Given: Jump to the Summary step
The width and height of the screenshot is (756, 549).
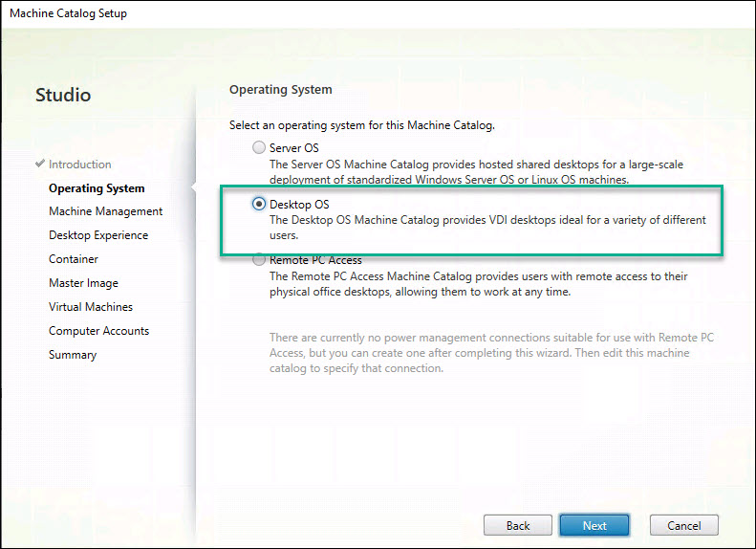Looking at the screenshot, I should click(x=73, y=355).
